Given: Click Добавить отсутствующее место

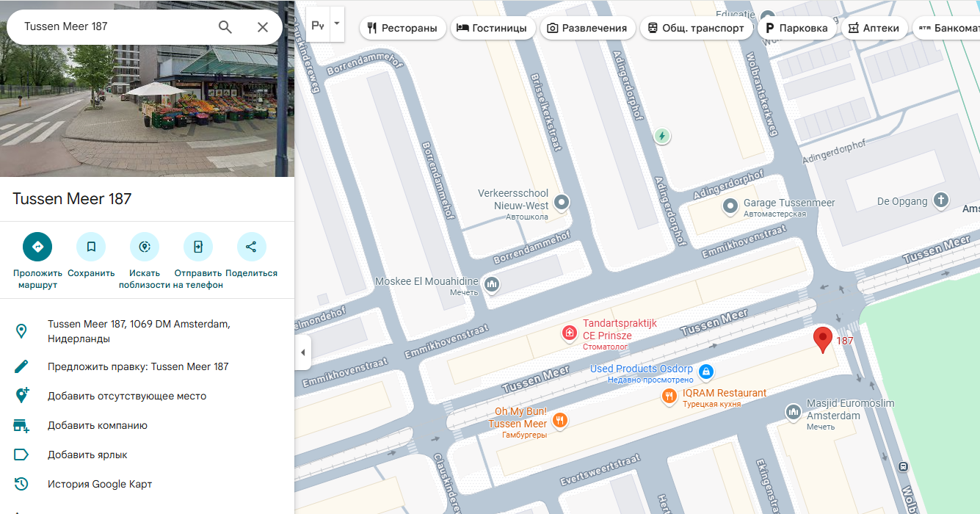Looking at the screenshot, I should [127, 396].
